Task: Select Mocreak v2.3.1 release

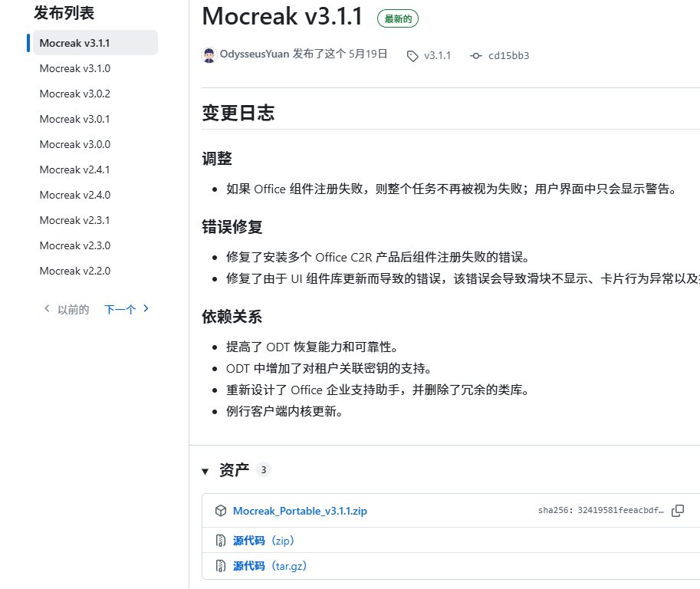Action: (x=74, y=220)
